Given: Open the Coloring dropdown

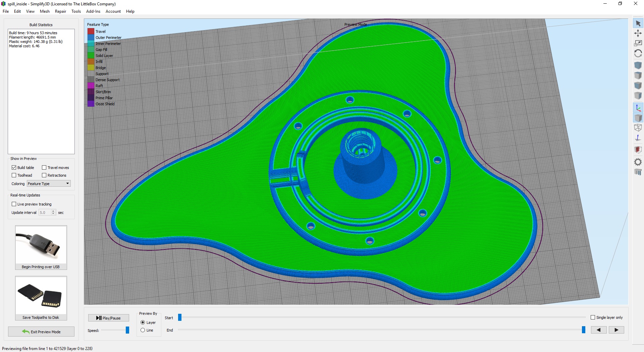Looking at the screenshot, I should (49, 183).
